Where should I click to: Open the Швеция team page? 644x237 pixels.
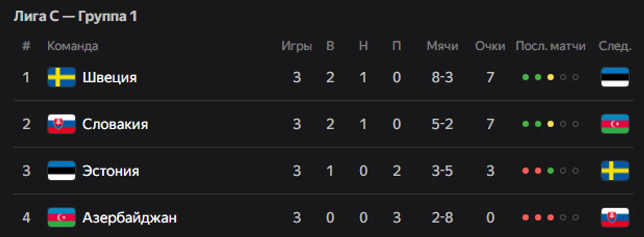click(109, 78)
